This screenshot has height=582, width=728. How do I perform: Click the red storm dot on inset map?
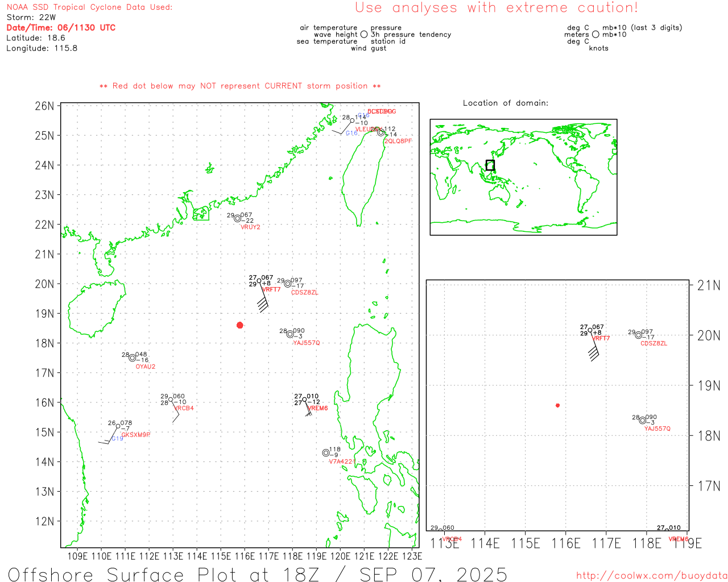558,405
